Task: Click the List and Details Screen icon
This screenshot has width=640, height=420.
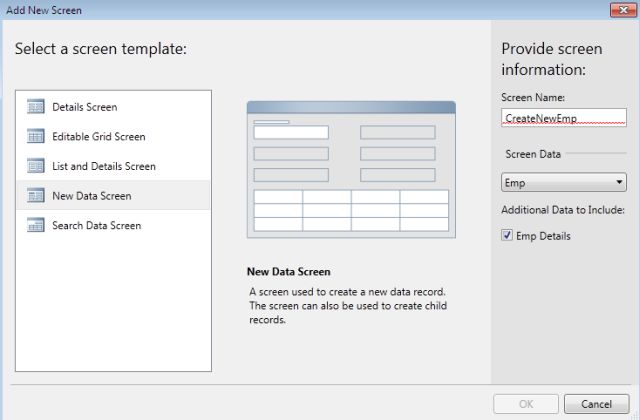Action: (36, 166)
